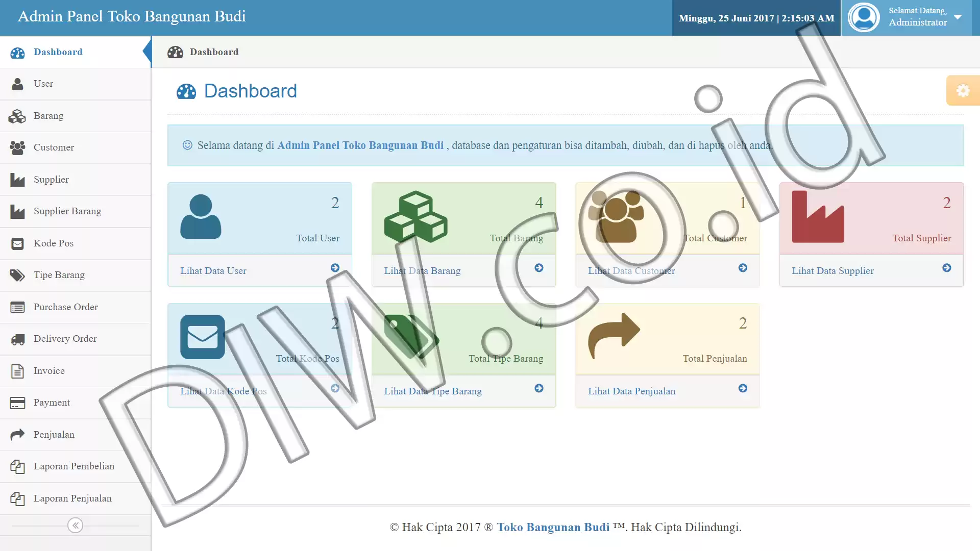Open the User sidebar menu item
Viewport: 980px width, 551px height.
coord(76,84)
